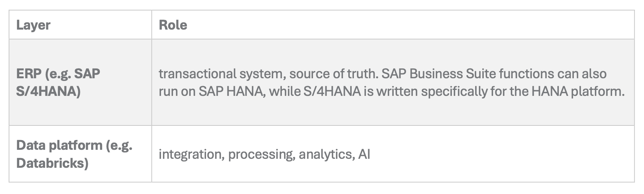Click "Data platform" bold text

(x=59, y=145)
